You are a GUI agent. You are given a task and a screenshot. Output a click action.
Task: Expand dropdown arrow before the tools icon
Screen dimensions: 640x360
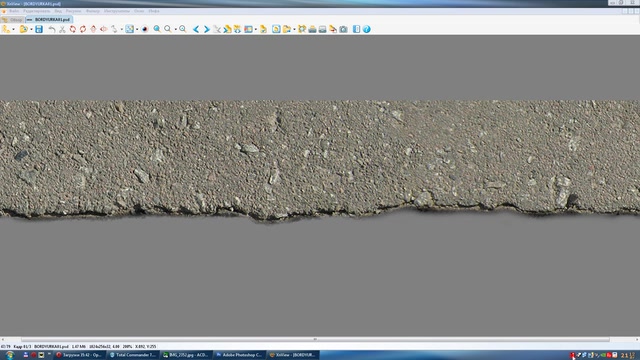[294, 29]
